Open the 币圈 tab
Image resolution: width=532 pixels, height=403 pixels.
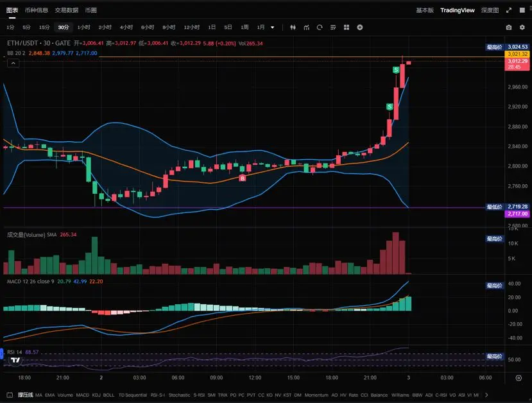(x=90, y=10)
